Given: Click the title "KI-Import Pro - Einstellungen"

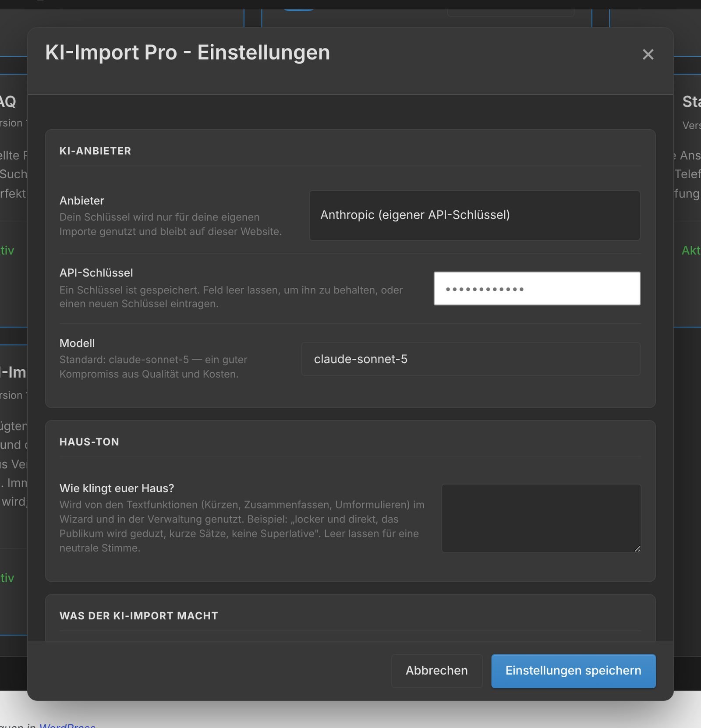Looking at the screenshot, I should (188, 53).
